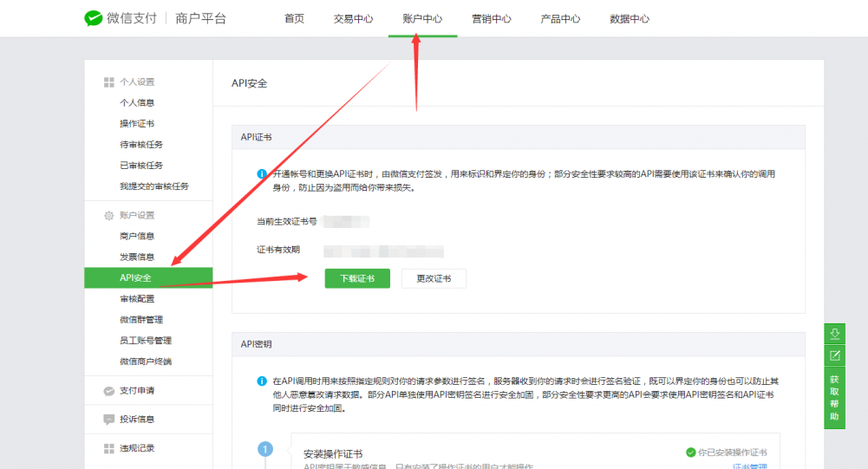
Task: Open the 首页 tab
Action: pos(295,18)
